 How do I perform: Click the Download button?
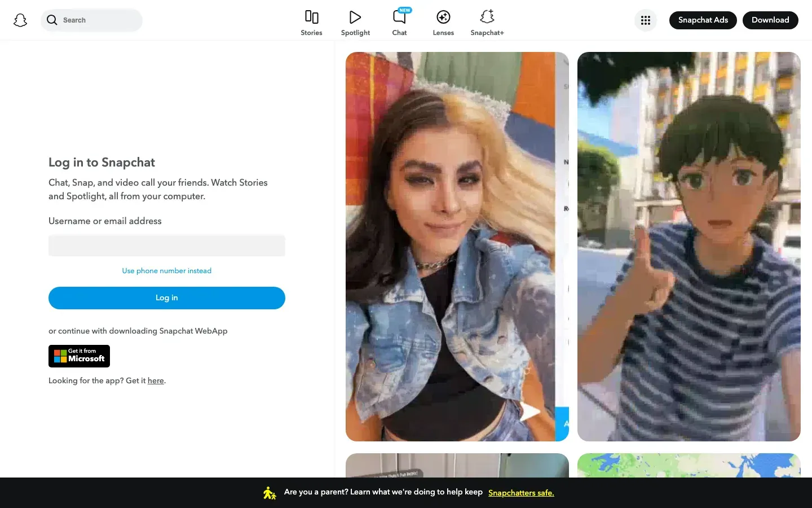point(770,20)
